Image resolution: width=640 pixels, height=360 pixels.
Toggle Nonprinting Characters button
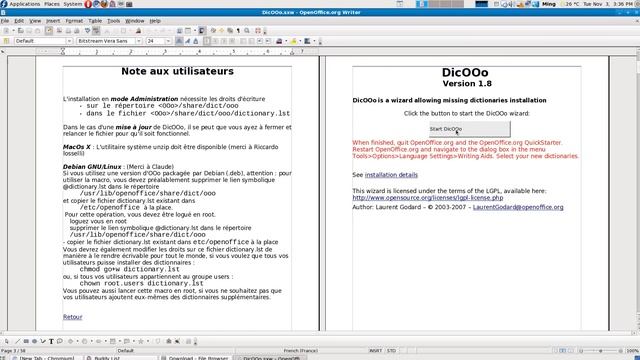coord(238,31)
